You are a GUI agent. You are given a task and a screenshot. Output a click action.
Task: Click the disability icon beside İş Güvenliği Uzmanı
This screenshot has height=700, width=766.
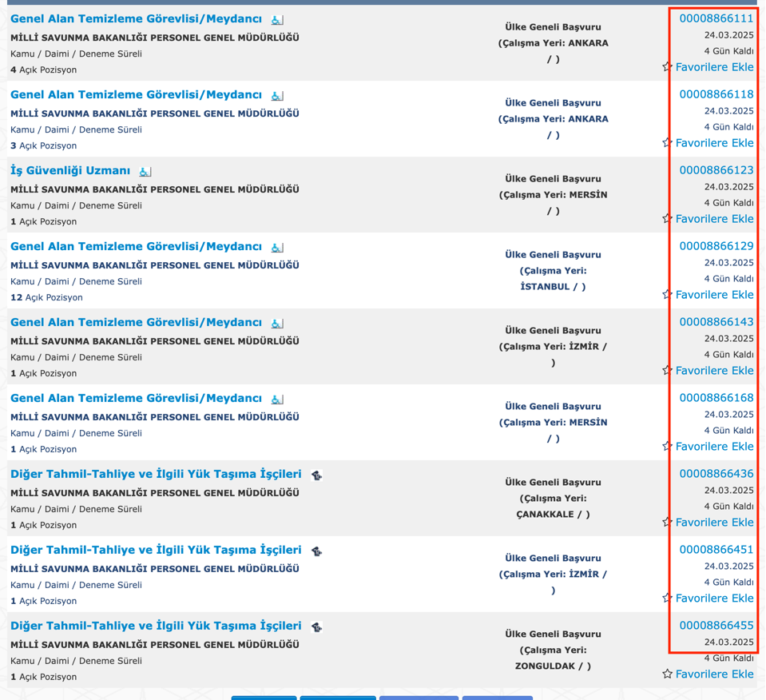point(145,172)
